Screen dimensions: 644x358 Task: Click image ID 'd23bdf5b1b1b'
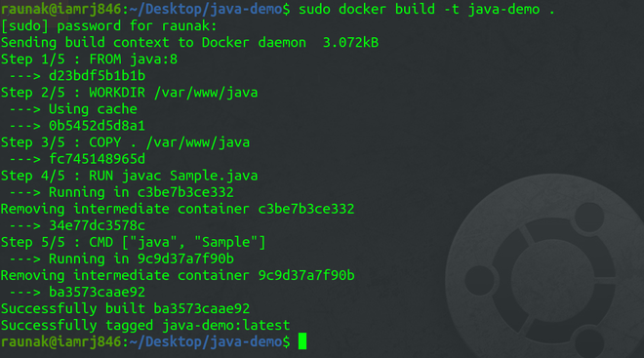click(x=97, y=75)
